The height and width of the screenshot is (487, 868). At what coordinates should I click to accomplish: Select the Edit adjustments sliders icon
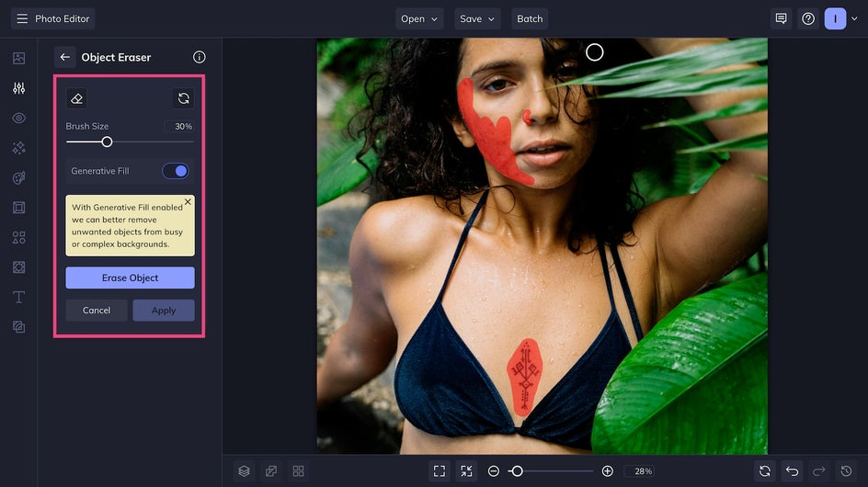tap(18, 88)
